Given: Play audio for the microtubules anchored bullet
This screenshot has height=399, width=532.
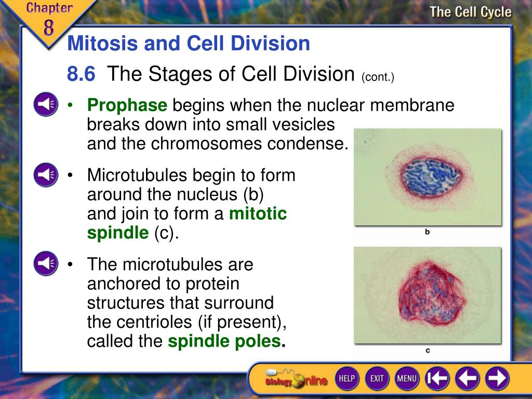Looking at the screenshot, I should 46,263.
